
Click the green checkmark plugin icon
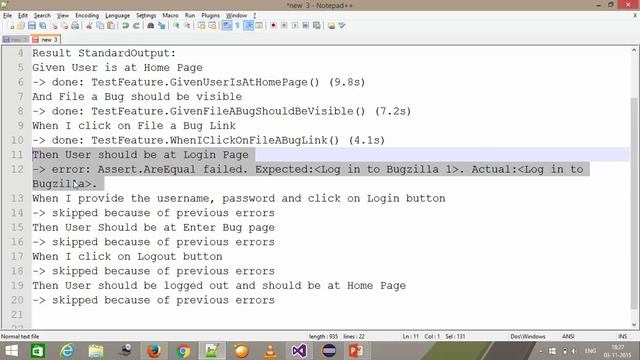342,26
